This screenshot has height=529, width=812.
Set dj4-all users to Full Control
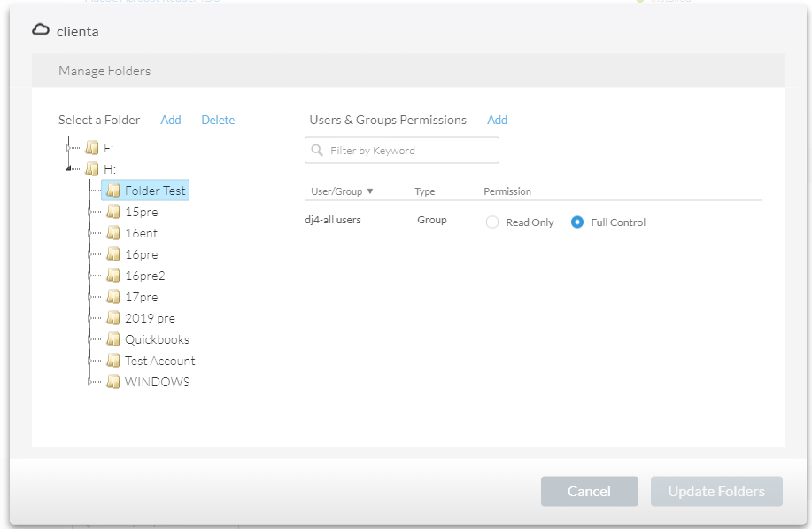coord(576,222)
